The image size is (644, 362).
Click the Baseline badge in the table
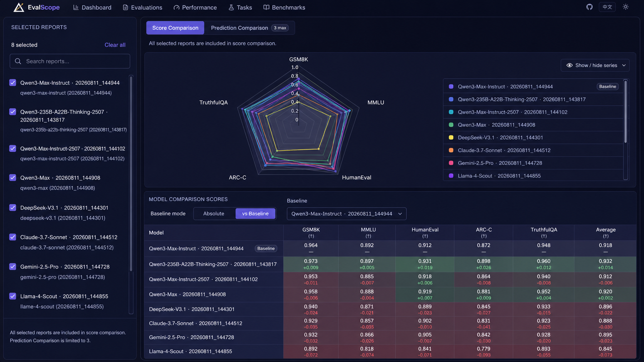(266, 249)
